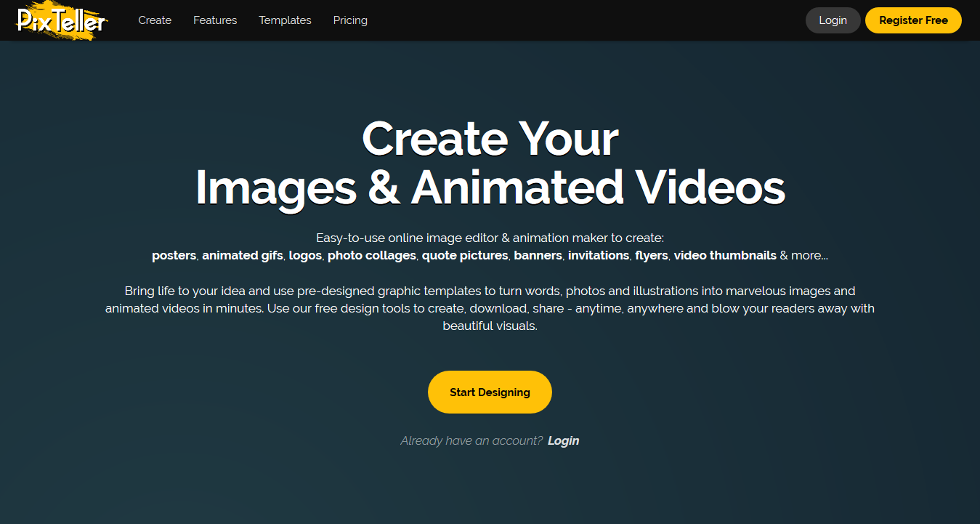This screenshot has width=980, height=524.
Task: Click 'Already have an account?' text
Action: [x=471, y=440]
